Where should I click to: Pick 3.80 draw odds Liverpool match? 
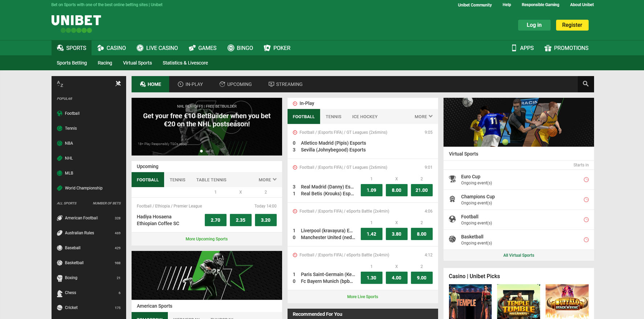click(x=396, y=234)
